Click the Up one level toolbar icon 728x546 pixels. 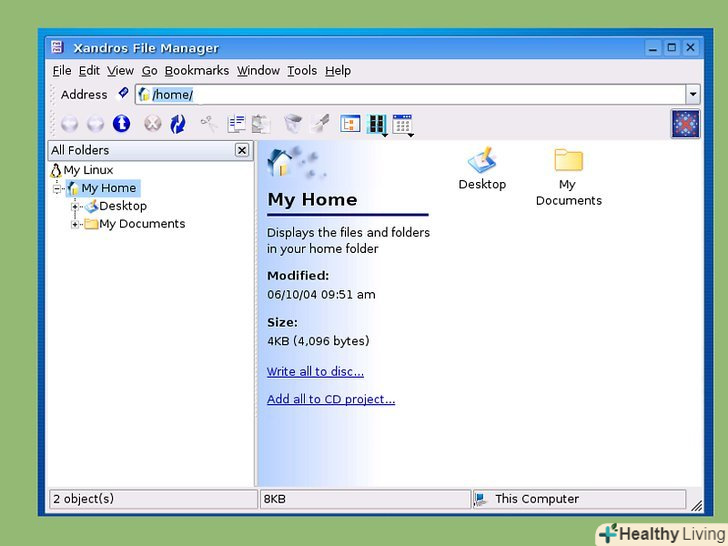121,124
